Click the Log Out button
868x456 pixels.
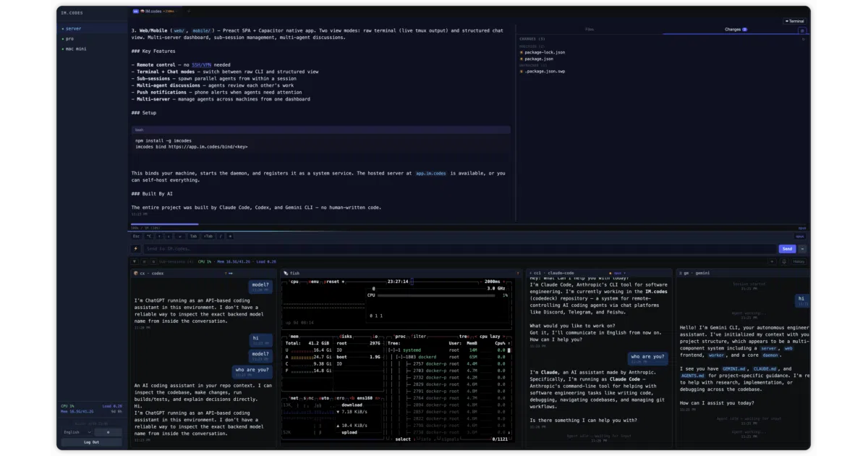92,442
